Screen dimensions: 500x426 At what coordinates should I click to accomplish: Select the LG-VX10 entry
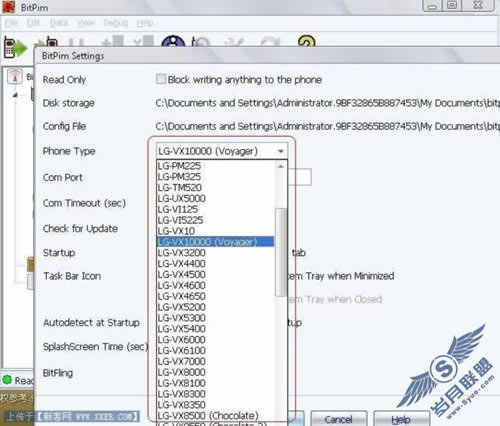tap(215, 231)
